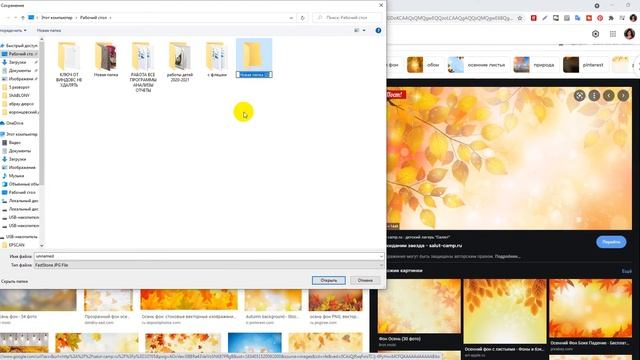
Task: Open Google apps grid icon
Action: pos(613,34)
